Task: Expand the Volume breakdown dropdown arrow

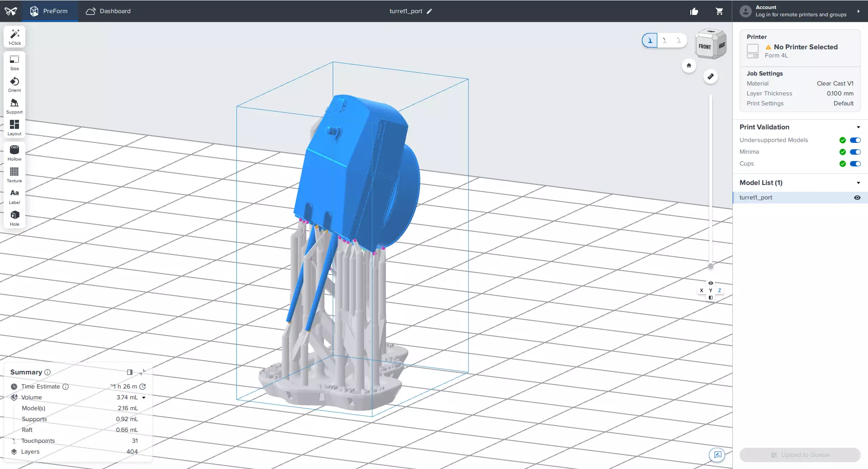Action: tap(144, 398)
